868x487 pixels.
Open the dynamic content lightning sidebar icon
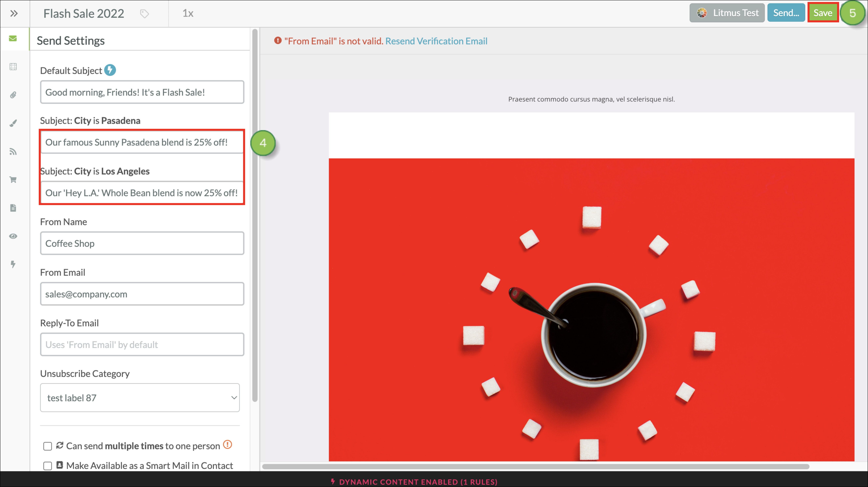click(x=13, y=264)
